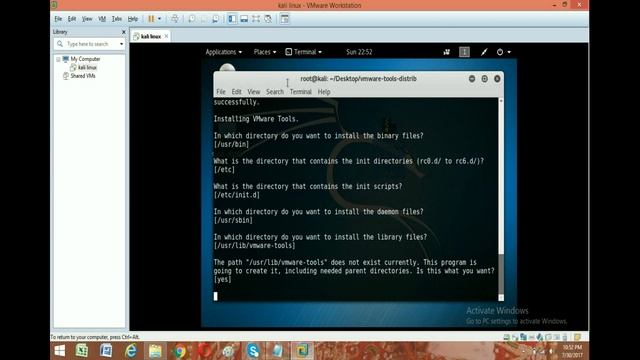The image size is (640, 360).
Task: Open Opera browser from taskbar
Action: 204,351
